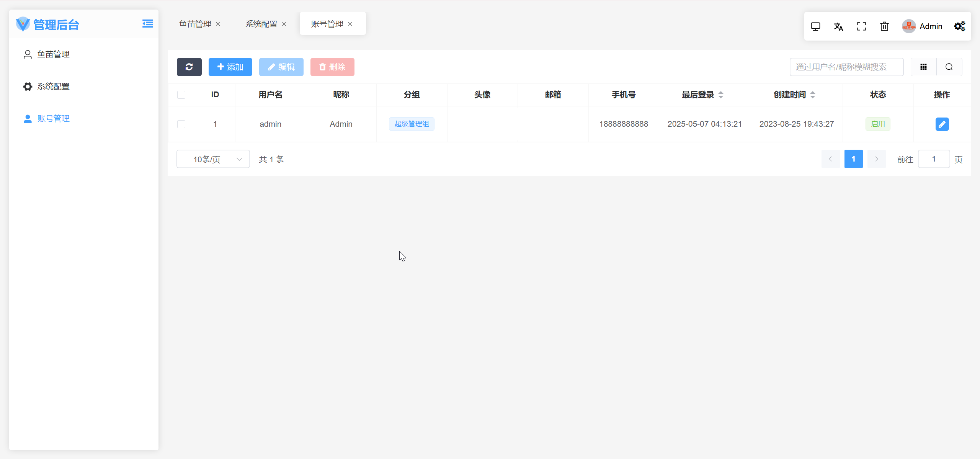Viewport: 980px width, 459px height.
Task: Click the 共 1 条 total count
Action: [271, 159]
